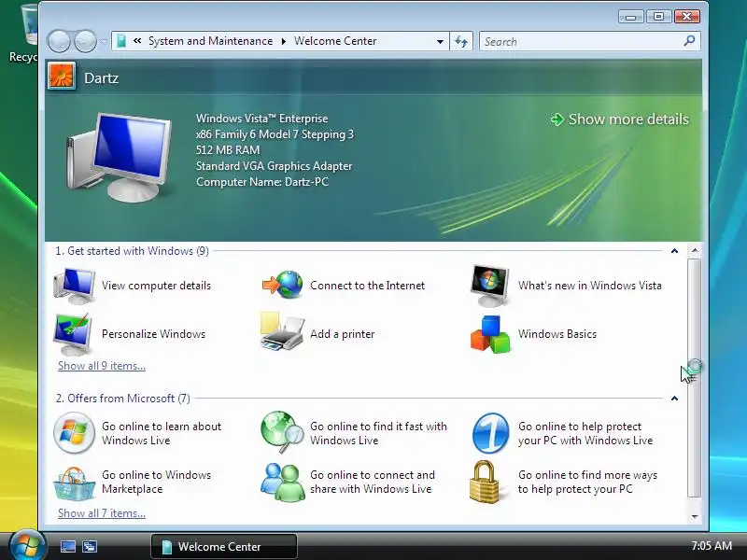Click the Windows Basics label
747x560 pixels.
(557, 334)
